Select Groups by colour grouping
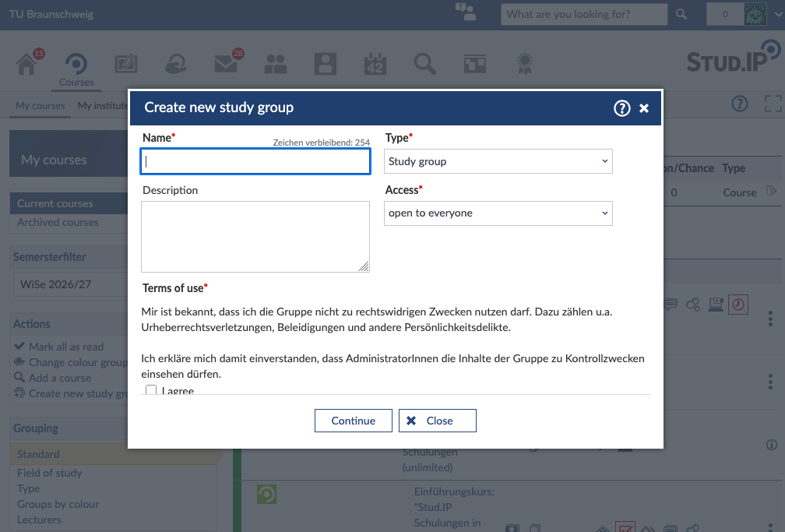This screenshot has width=785, height=532. (58, 504)
